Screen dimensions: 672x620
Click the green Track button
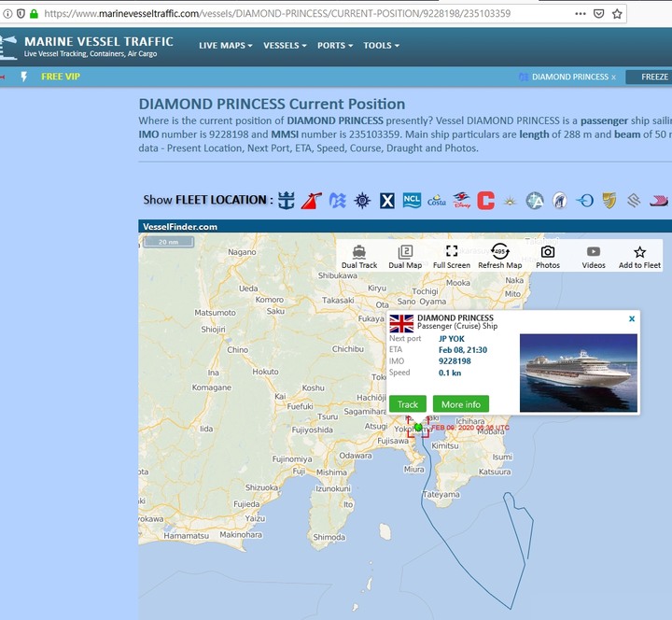point(408,404)
